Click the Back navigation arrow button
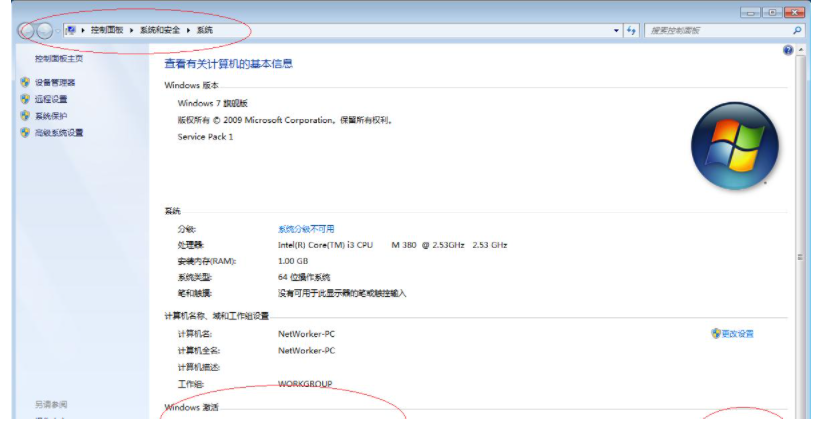The height and width of the screenshot is (431, 818). [x=27, y=31]
